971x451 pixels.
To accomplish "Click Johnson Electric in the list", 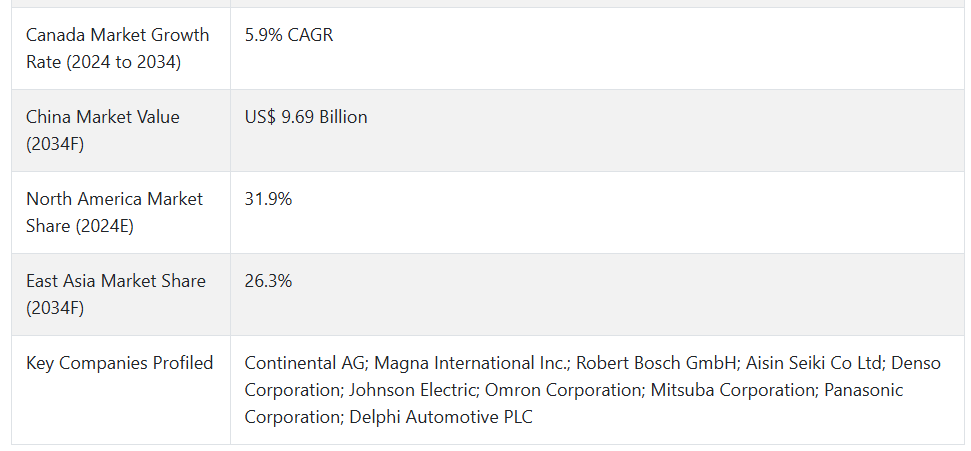I will (412, 390).
